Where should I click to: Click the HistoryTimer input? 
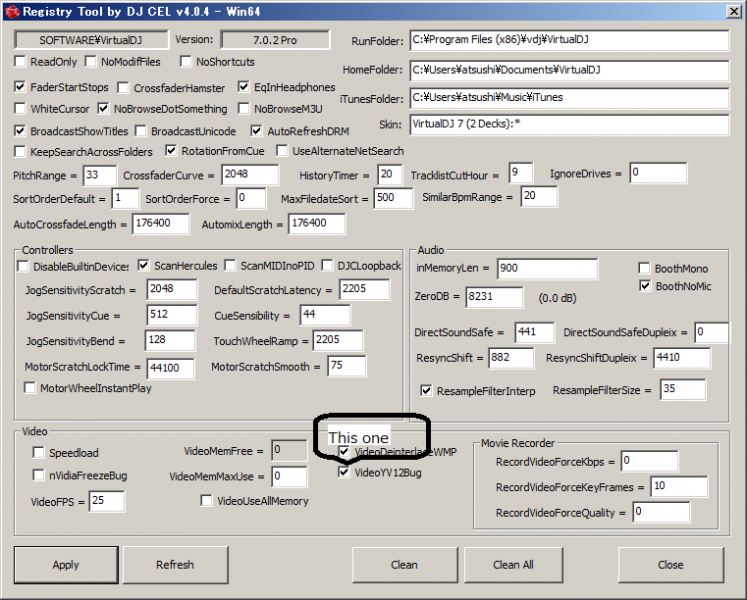[x=390, y=174]
